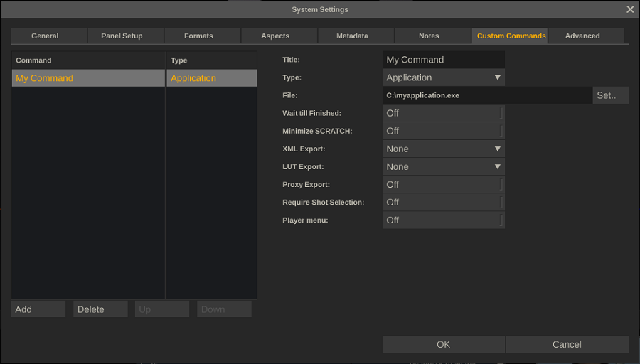The height and width of the screenshot is (364, 640).
Task: Expand the XML Export dropdown
Action: (x=443, y=149)
